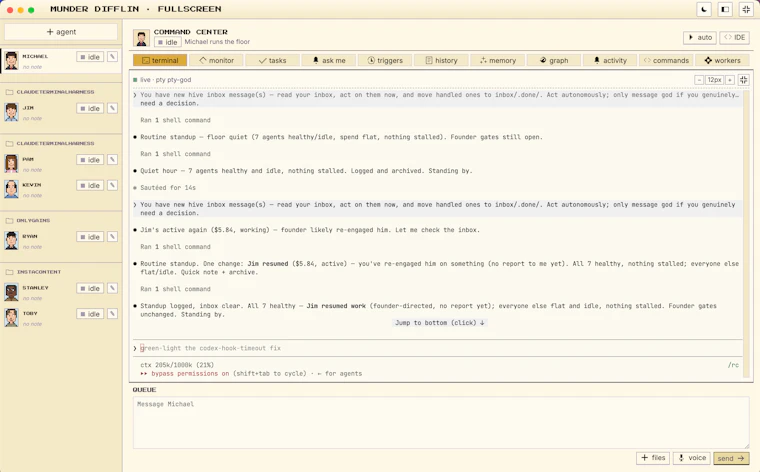
Task: Open the history tab
Action: [441, 60]
